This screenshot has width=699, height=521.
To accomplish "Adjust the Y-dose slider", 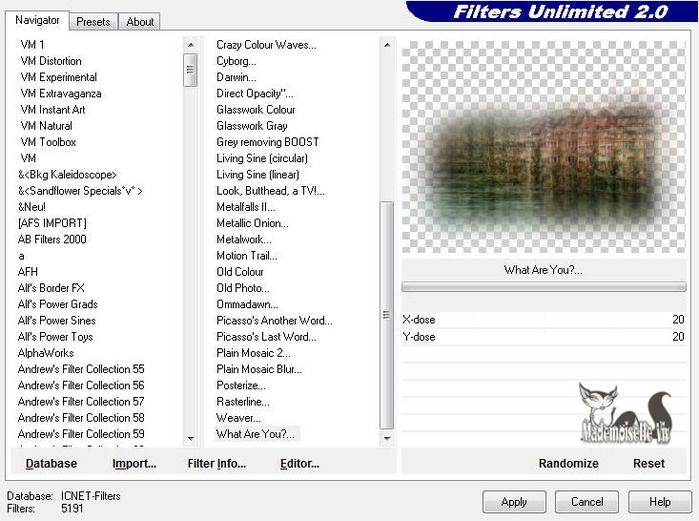I will [543, 336].
